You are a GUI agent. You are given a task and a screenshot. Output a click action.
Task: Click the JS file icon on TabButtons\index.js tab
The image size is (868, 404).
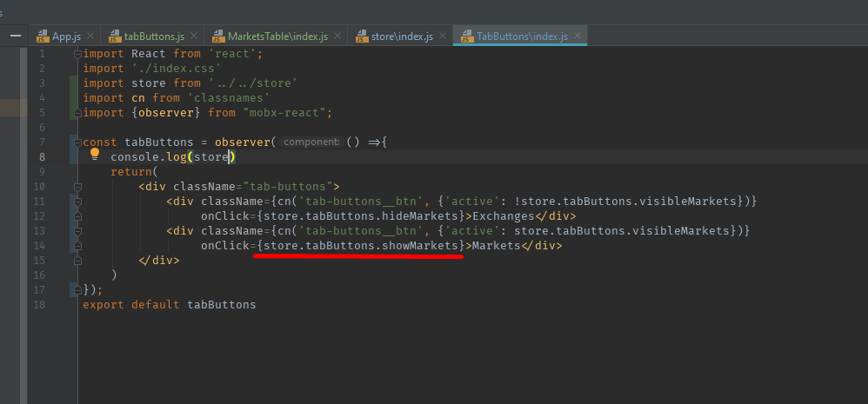[x=468, y=36]
